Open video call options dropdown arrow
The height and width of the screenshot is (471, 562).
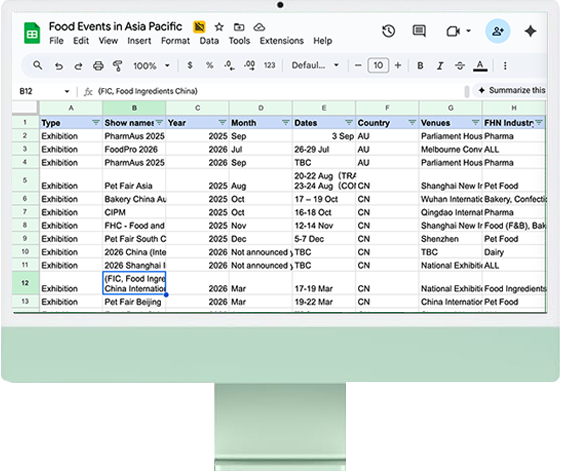468,31
